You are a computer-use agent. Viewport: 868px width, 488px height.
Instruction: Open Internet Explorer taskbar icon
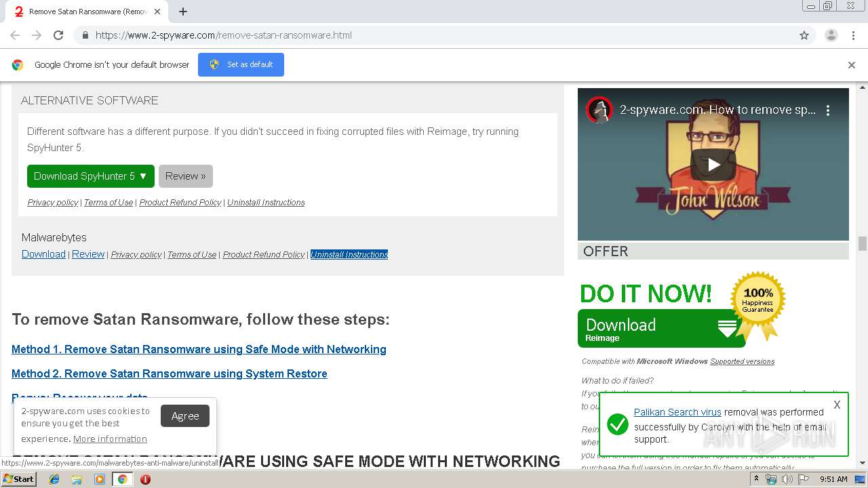click(x=54, y=479)
